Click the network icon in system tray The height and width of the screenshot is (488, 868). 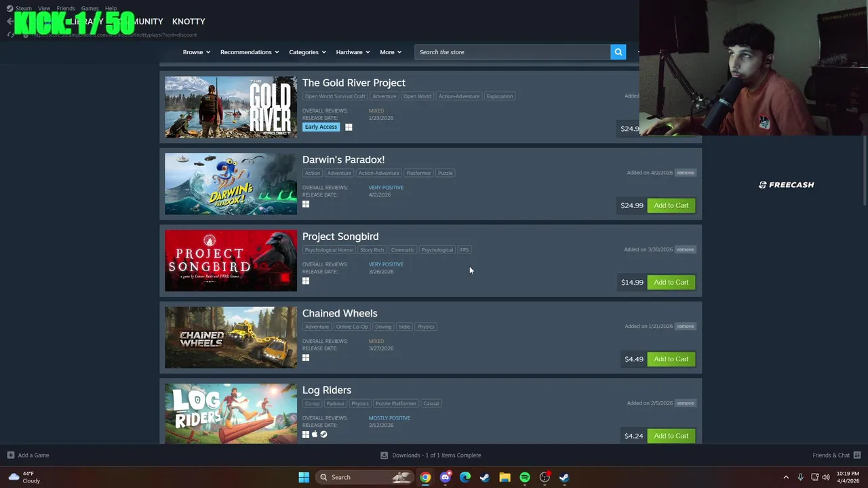click(814, 477)
